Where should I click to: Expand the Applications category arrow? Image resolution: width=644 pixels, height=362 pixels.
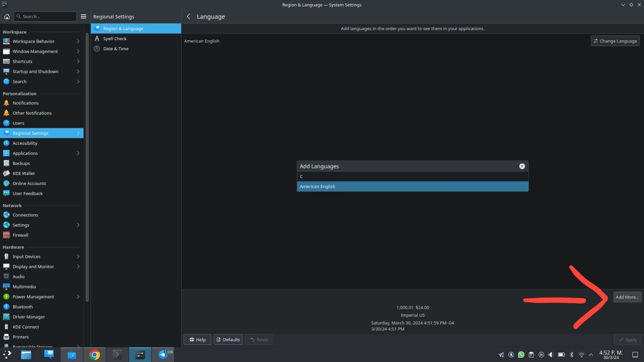click(x=78, y=153)
